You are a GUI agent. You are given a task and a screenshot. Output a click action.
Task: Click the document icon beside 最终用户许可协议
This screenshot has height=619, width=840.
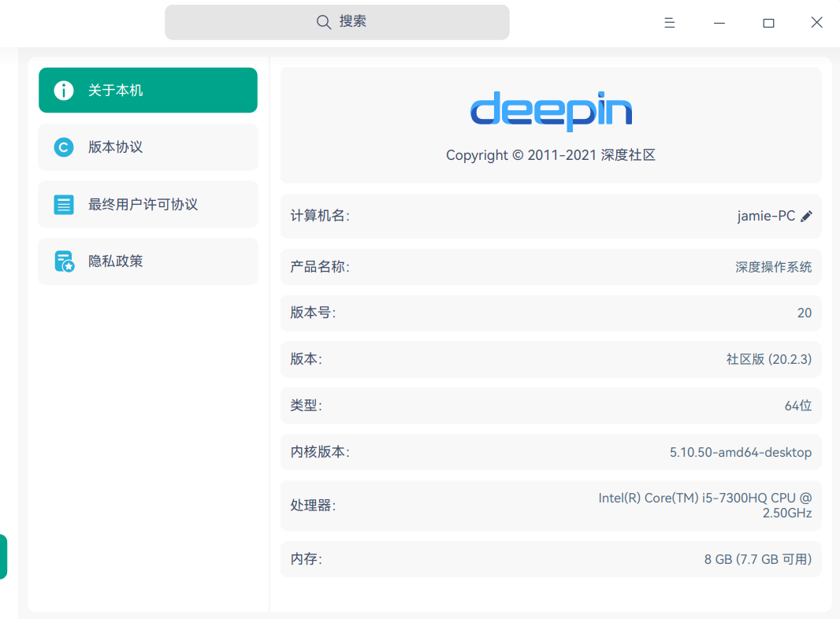point(64,205)
